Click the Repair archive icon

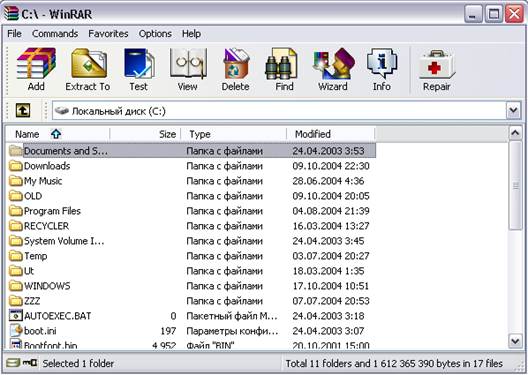[436, 65]
